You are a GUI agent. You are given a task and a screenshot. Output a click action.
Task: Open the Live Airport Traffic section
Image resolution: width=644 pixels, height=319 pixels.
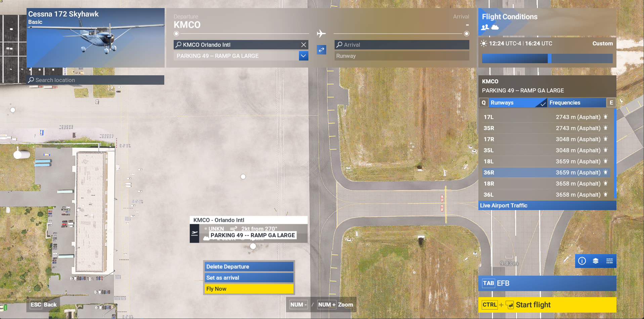point(548,205)
